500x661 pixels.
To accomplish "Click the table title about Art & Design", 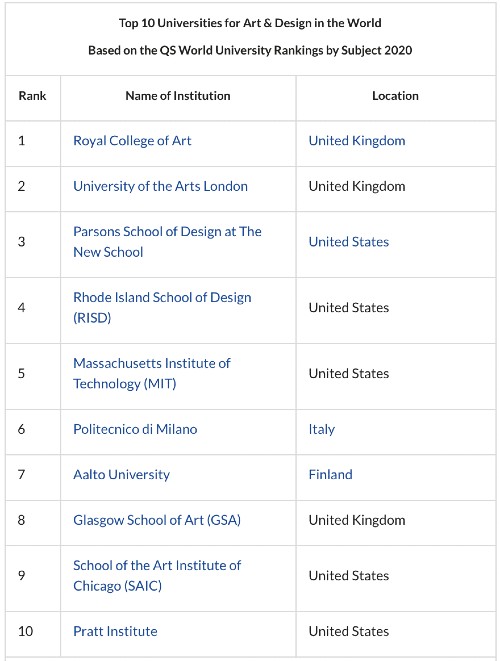I will tap(250, 23).
